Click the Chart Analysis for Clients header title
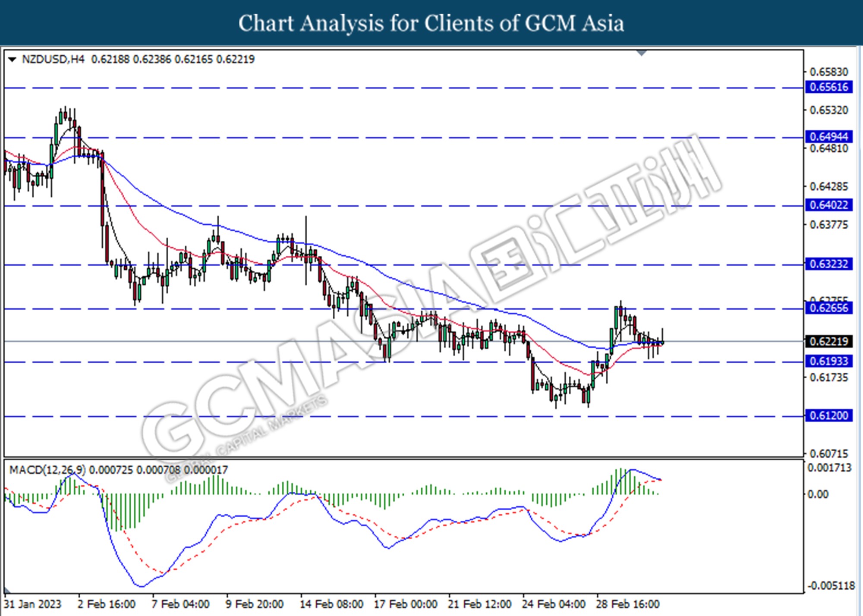 pos(431,23)
